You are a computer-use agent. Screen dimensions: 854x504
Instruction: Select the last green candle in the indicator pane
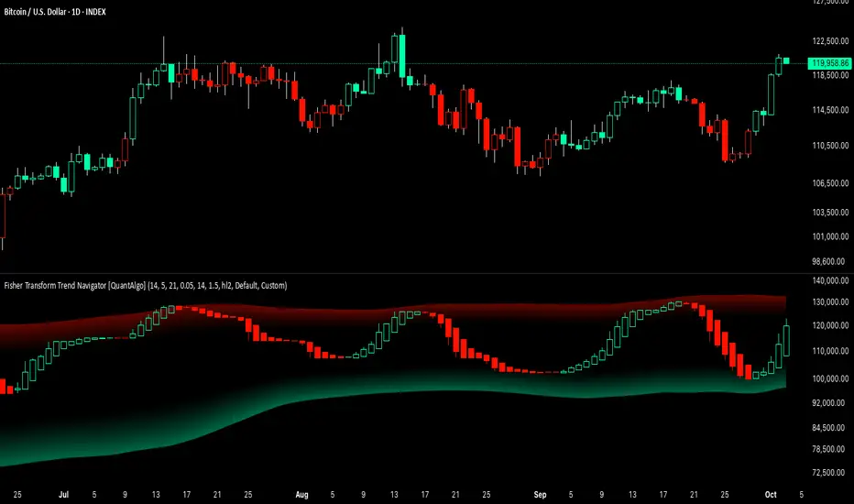[786, 339]
